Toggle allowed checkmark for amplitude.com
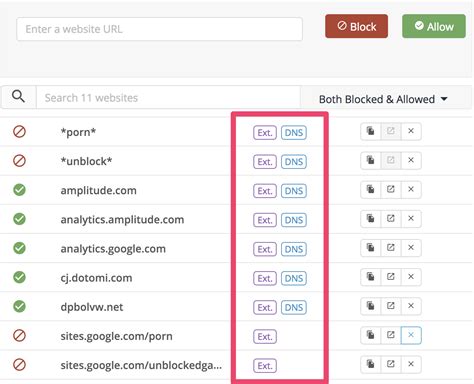 coord(19,190)
